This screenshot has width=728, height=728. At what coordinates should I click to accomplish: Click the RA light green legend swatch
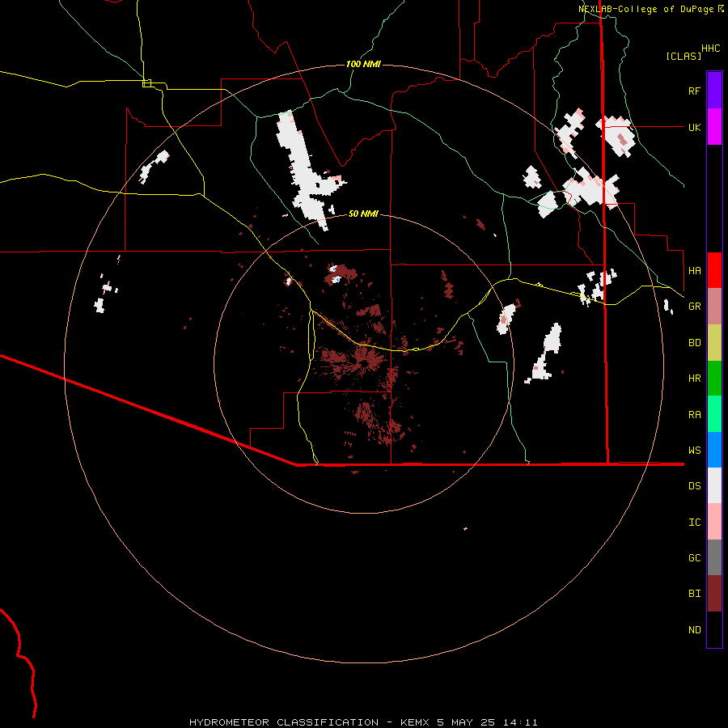tap(714, 414)
